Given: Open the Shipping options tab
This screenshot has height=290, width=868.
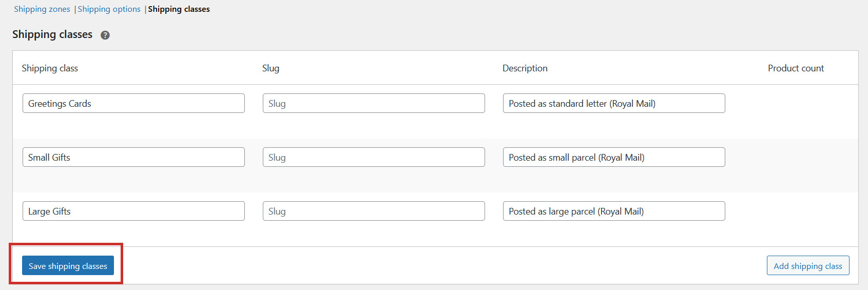Looking at the screenshot, I should pyautogui.click(x=109, y=9).
